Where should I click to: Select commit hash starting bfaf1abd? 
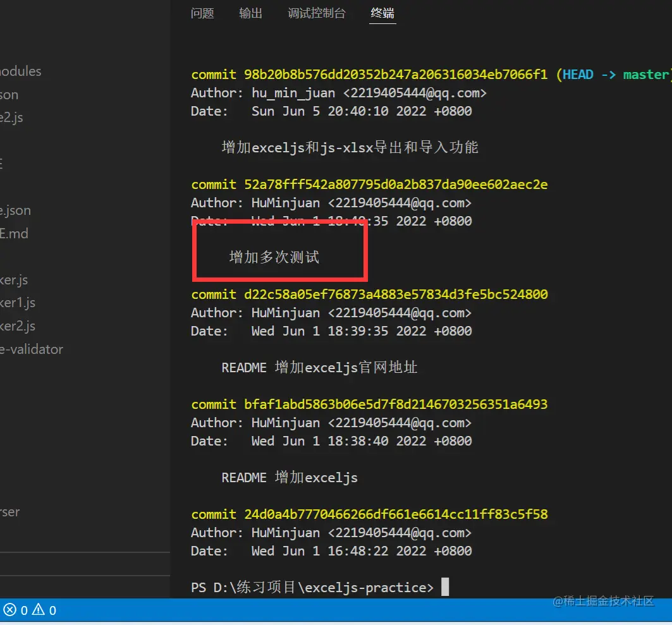(x=396, y=404)
